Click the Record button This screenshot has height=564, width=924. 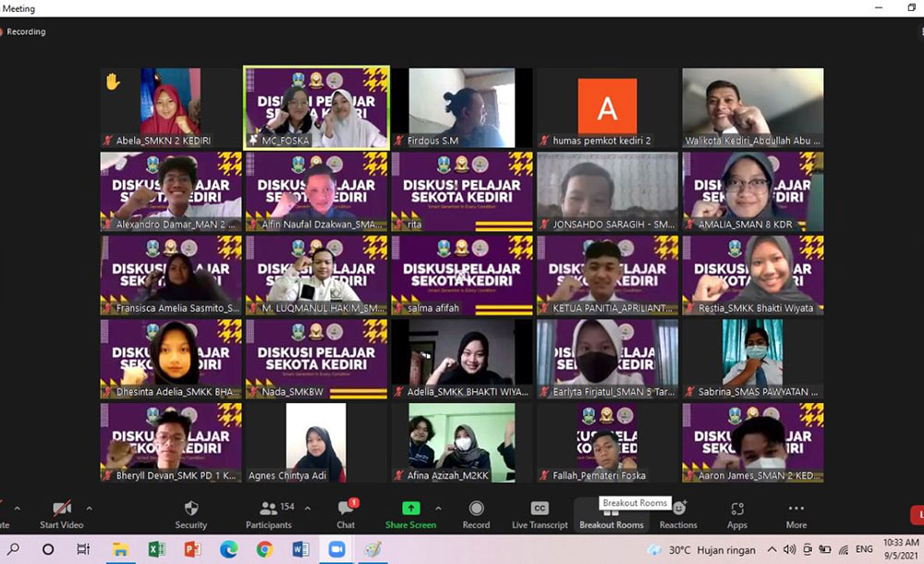pos(476,514)
